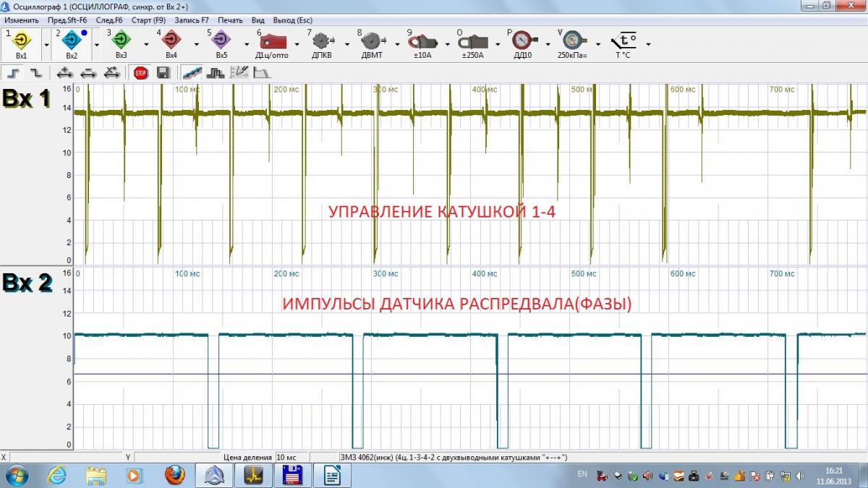Click the red STOP button icon
Image resolution: width=868 pixels, height=488 pixels.
140,72
